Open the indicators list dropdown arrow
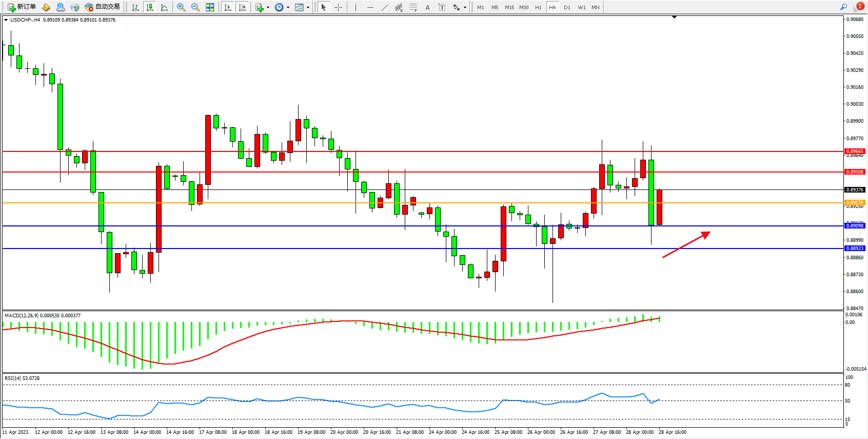The image size is (868, 439). pos(268,7)
